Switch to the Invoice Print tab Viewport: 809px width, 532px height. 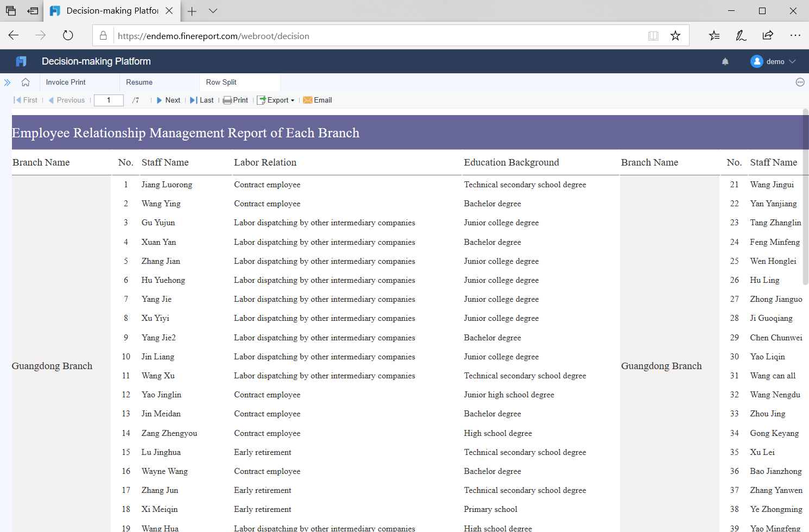[66, 83]
